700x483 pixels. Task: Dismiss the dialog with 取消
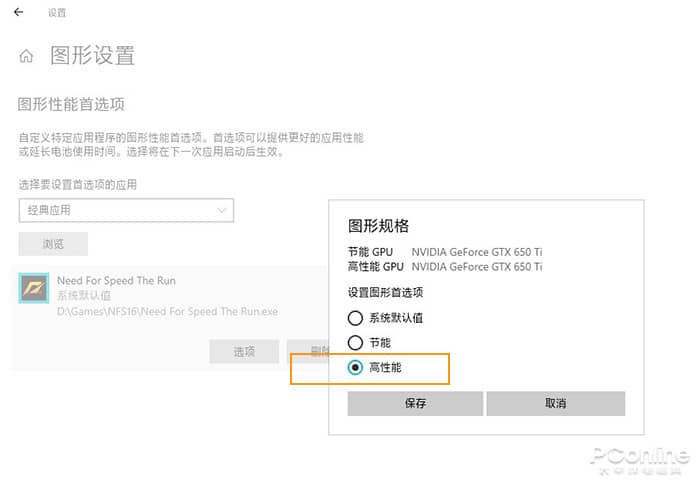click(x=556, y=404)
